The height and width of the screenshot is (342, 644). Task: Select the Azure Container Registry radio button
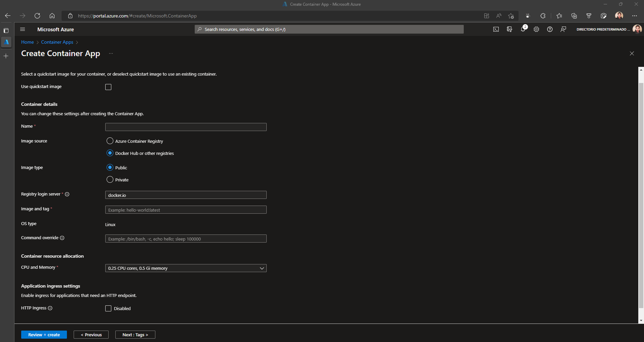[110, 141]
